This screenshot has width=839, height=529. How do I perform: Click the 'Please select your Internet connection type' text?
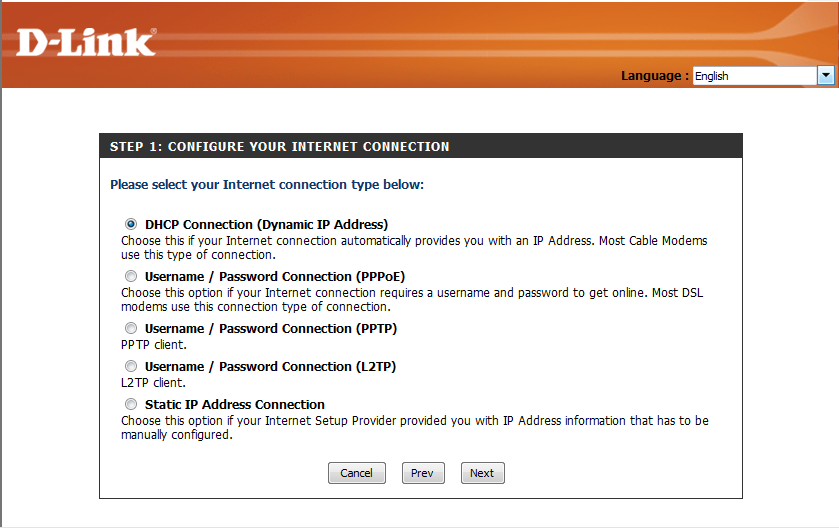coord(267,185)
